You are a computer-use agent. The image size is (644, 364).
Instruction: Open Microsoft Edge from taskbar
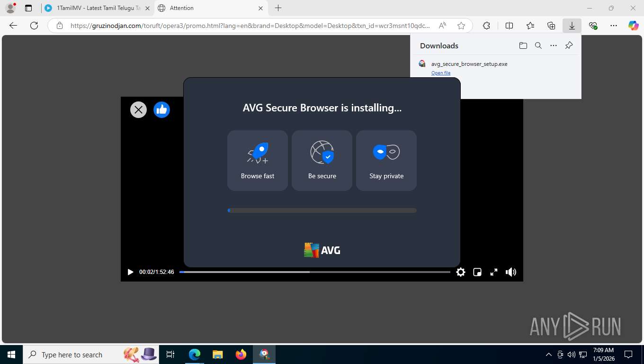195,355
